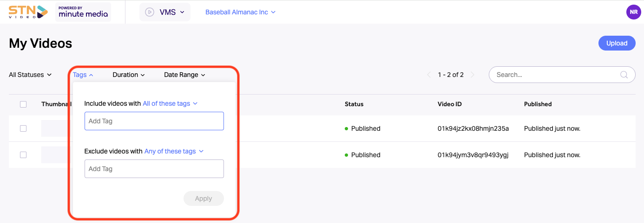This screenshot has height=223, width=644.
Task: Click the VMS play circle icon
Action: (x=150, y=12)
